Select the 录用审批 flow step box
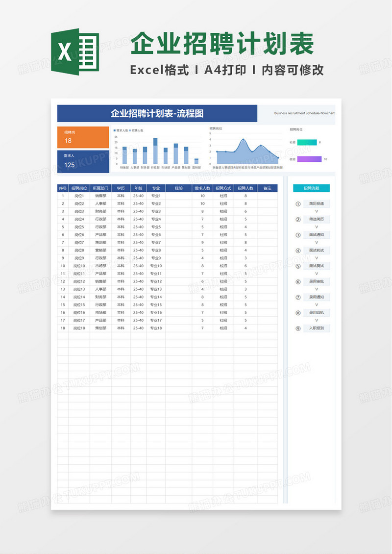 tap(317, 281)
